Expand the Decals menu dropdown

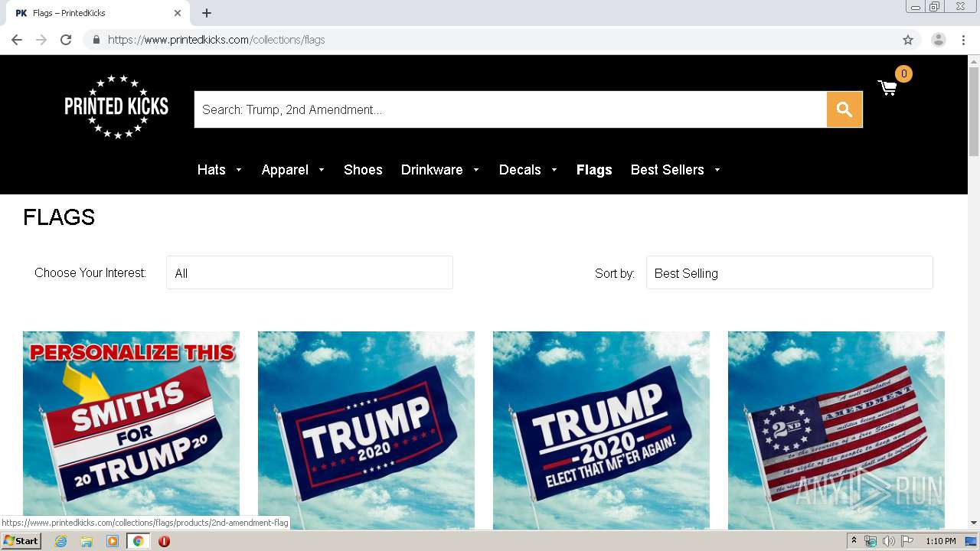(554, 170)
